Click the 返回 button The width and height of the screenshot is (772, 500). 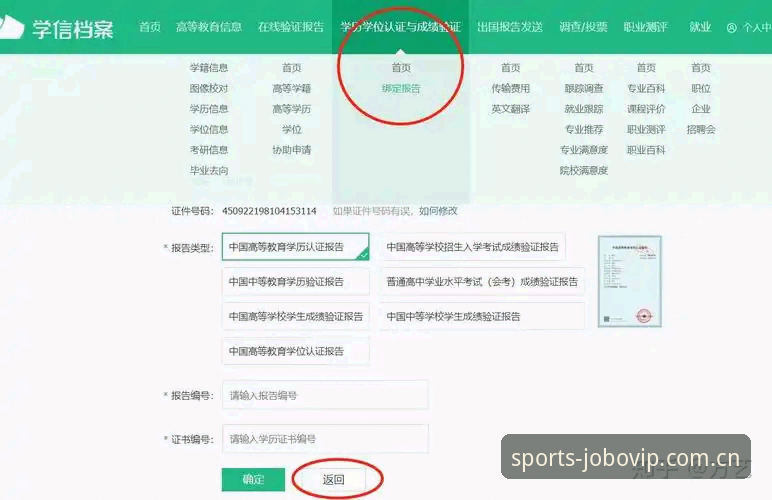click(333, 479)
